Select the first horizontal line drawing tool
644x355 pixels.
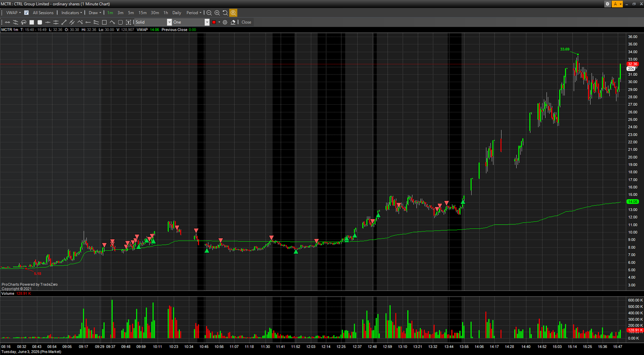(8, 22)
